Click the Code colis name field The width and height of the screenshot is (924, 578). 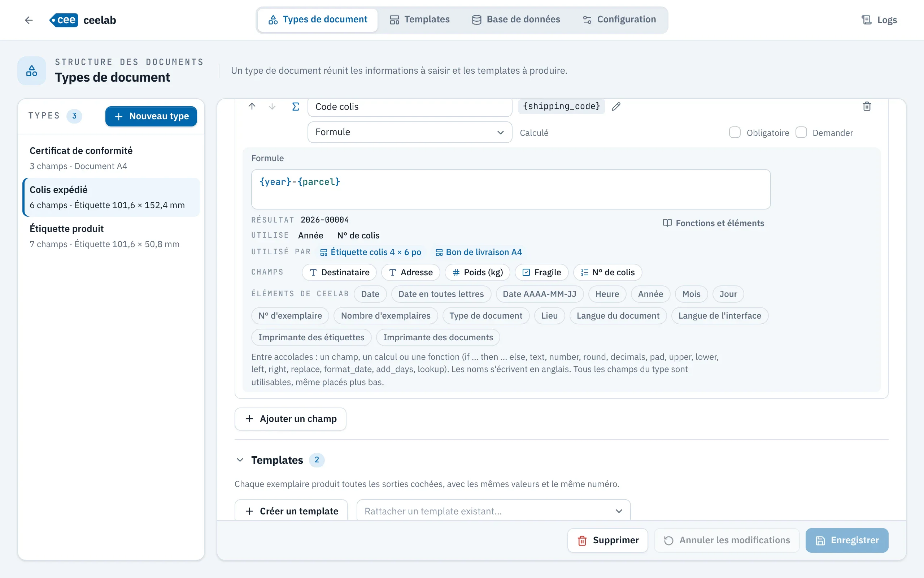[410, 107]
